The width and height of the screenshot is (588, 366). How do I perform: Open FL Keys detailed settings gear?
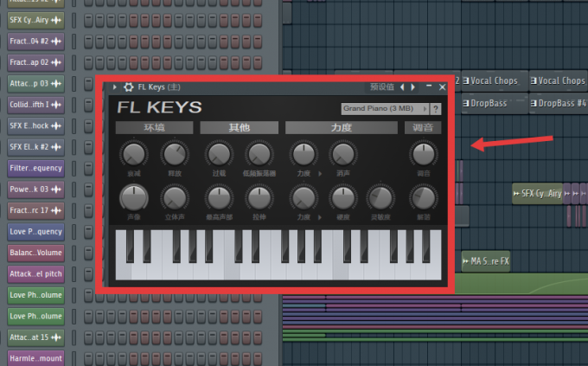coord(128,87)
